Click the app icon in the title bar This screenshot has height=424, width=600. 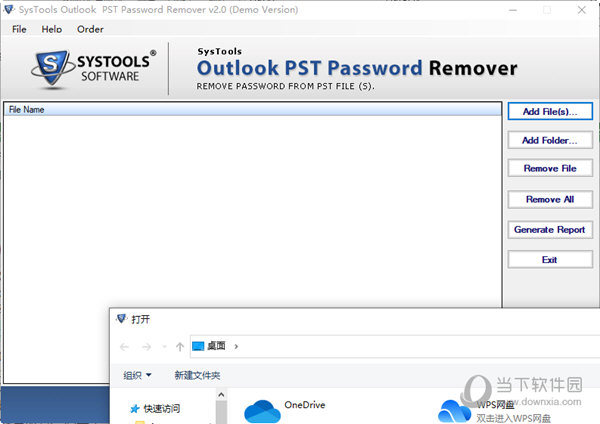point(9,9)
